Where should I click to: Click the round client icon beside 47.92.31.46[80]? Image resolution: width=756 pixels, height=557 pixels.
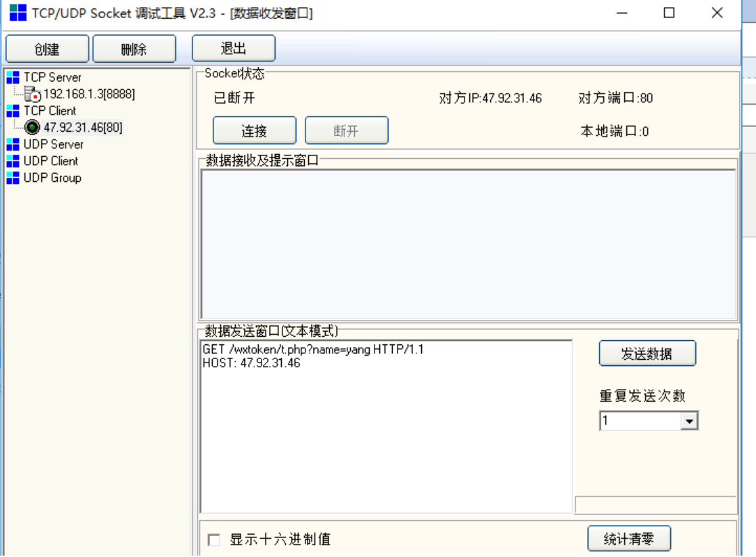tap(33, 128)
